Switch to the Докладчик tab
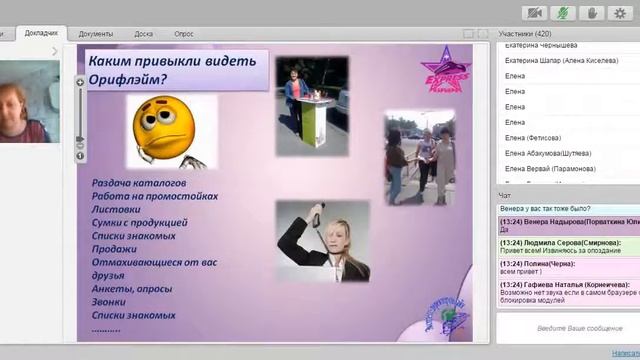The width and height of the screenshot is (640, 360). [x=41, y=33]
